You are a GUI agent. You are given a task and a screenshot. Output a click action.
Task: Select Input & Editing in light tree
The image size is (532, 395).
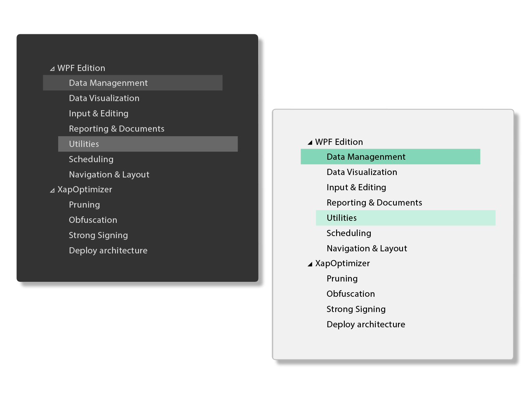(356, 187)
